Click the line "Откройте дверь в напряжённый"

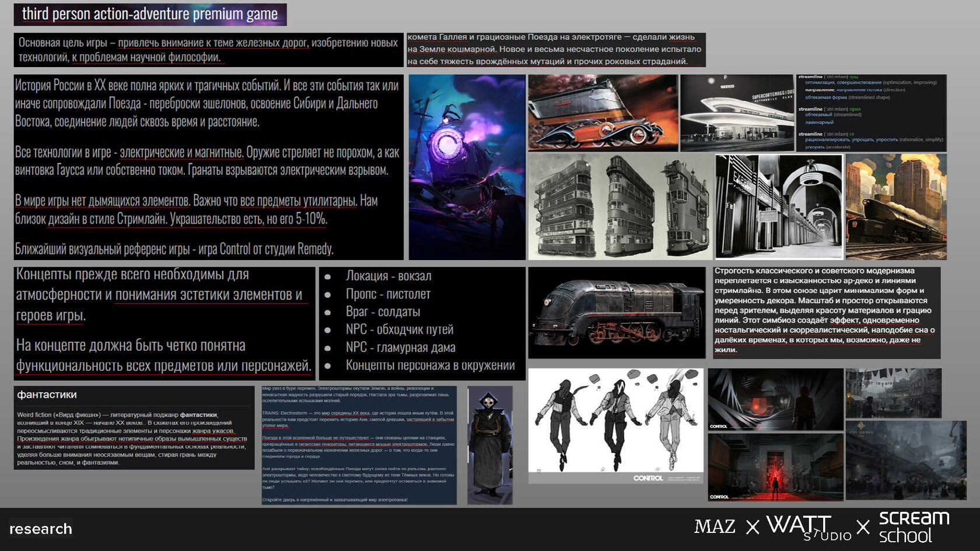click(x=335, y=500)
